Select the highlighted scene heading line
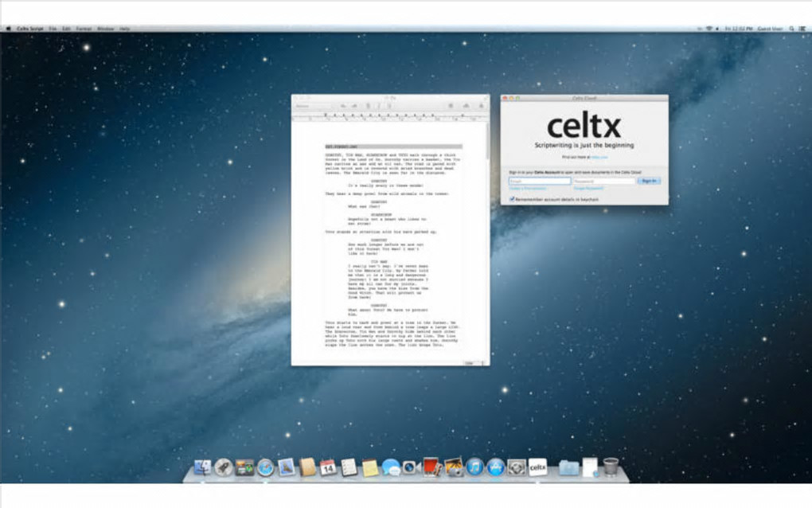Viewport: 812px width, 508px height. [393, 147]
